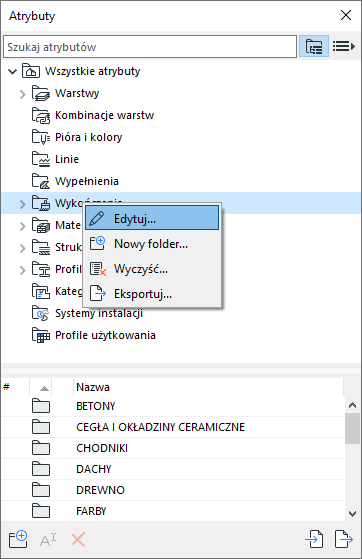Open the Kombinacje warstw entry
This screenshot has height=559, width=362.
[104, 115]
